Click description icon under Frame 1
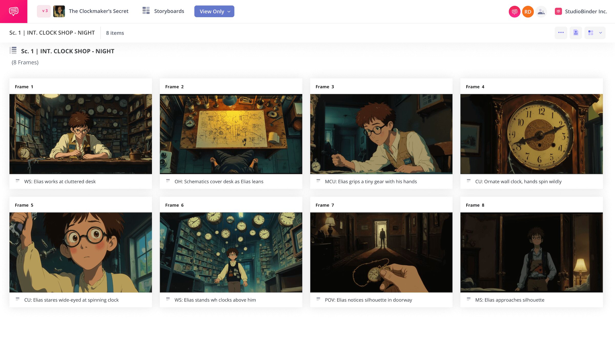Image resolution: width=615 pixels, height=364 pixels. coord(18,181)
